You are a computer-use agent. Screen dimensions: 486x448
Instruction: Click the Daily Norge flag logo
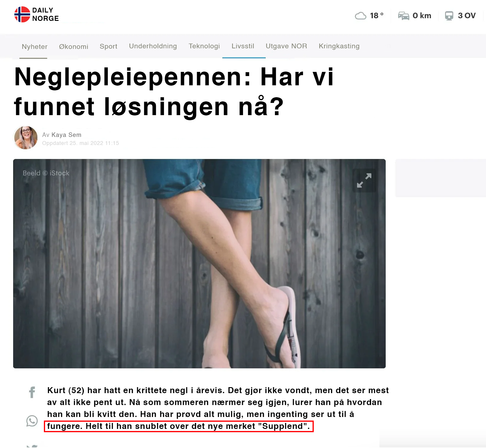pos(22,14)
